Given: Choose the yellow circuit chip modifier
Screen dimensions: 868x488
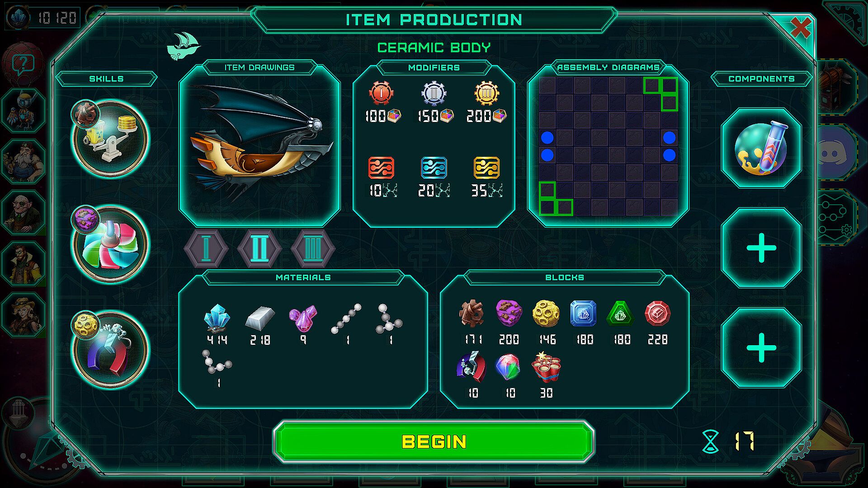Looking at the screenshot, I should point(486,168).
